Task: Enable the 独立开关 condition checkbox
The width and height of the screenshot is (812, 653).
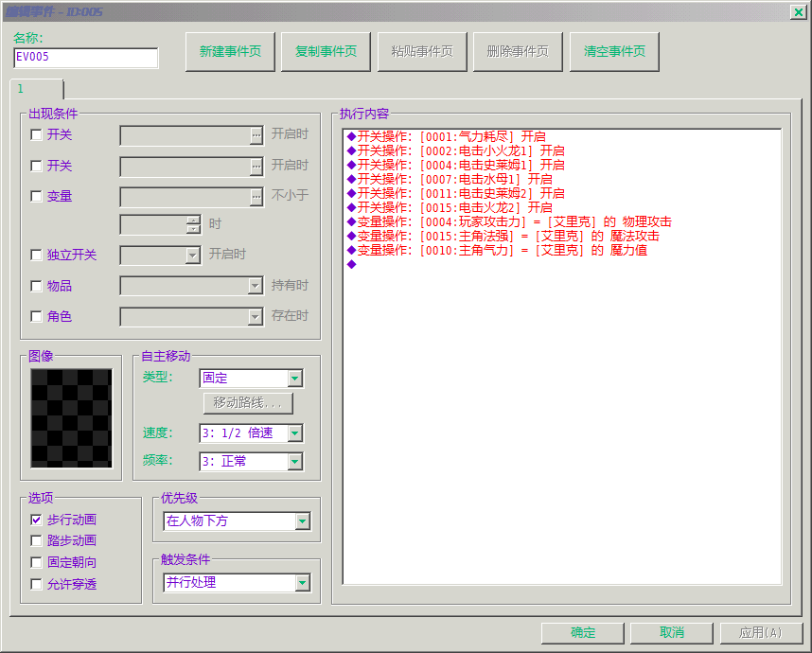Action: point(36,255)
